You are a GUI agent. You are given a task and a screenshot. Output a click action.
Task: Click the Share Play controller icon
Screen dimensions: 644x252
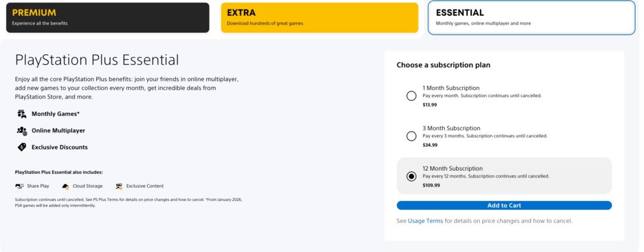pyautogui.click(x=19, y=186)
